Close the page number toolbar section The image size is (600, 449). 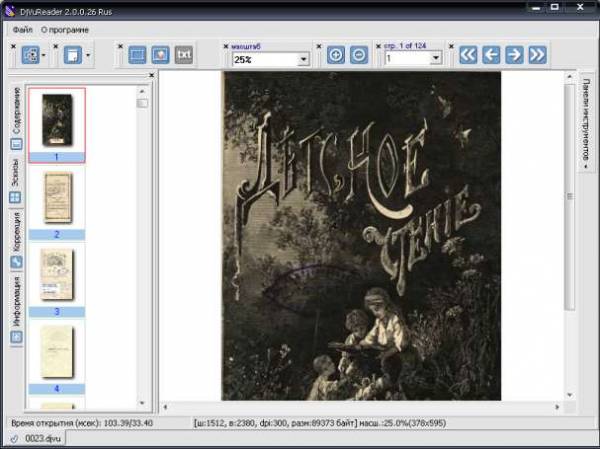coord(378,46)
